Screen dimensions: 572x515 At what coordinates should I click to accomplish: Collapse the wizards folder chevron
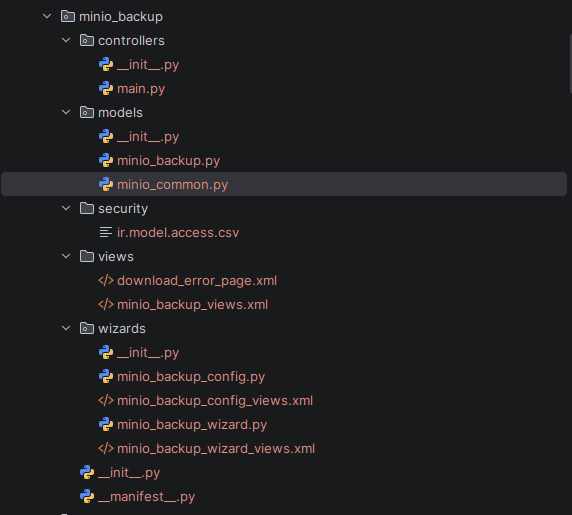[x=66, y=328]
